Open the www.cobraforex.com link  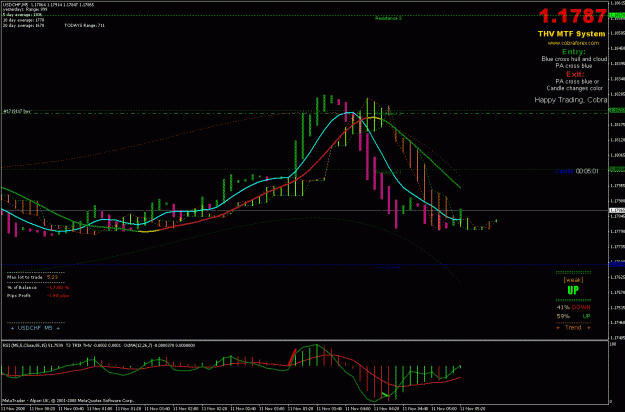(x=573, y=43)
